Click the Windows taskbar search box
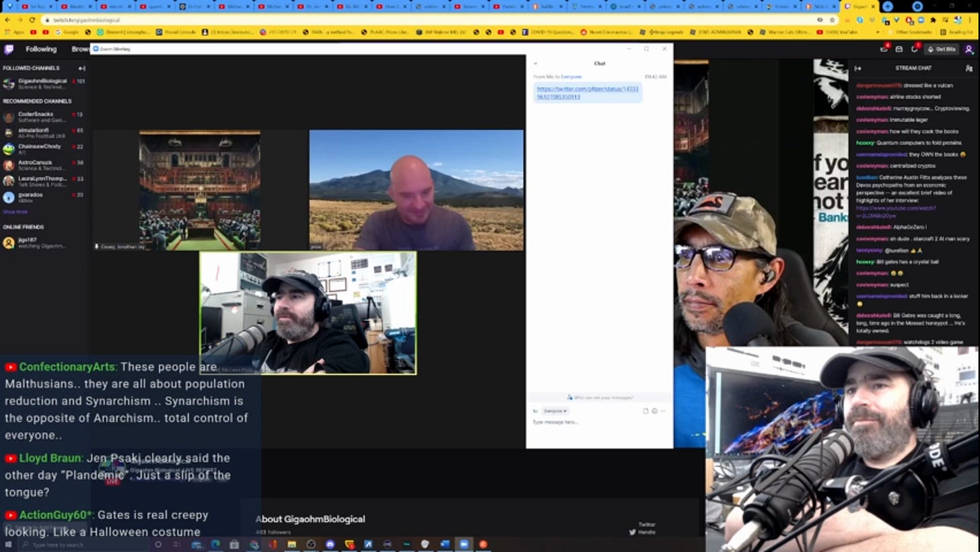980x552 pixels. click(84, 544)
